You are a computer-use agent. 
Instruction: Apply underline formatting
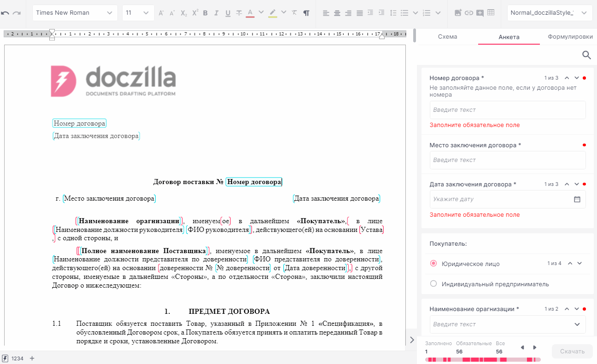pyautogui.click(x=228, y=13)
